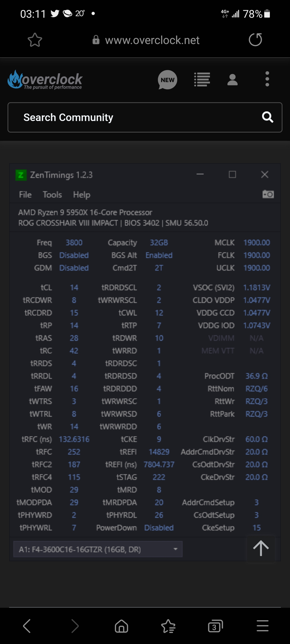Image resolution: width=290 pixels, height=644 pixels.
Task: Tap the www.overclock.net address bar
Action: click(x=146, y=40)
